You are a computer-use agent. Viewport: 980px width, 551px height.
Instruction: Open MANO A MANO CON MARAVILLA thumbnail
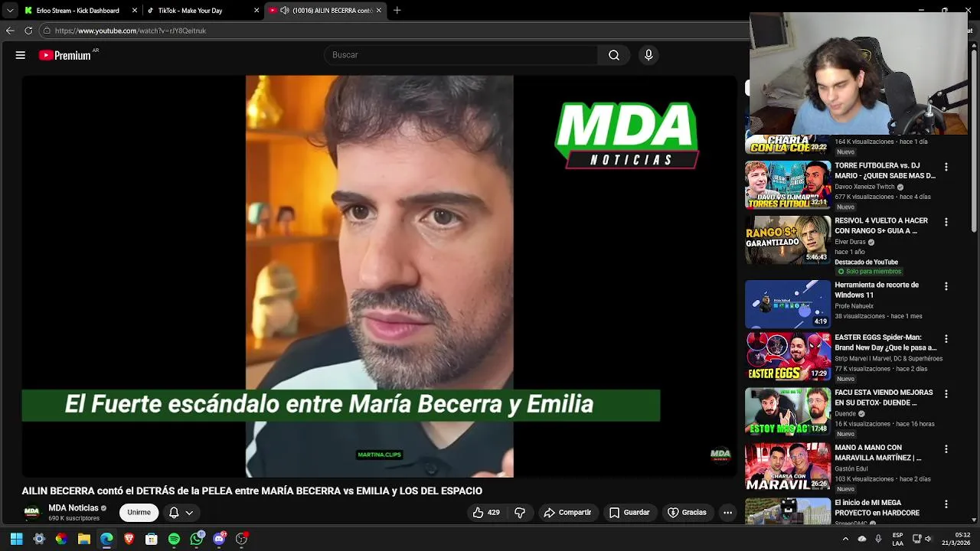[788, 466]
